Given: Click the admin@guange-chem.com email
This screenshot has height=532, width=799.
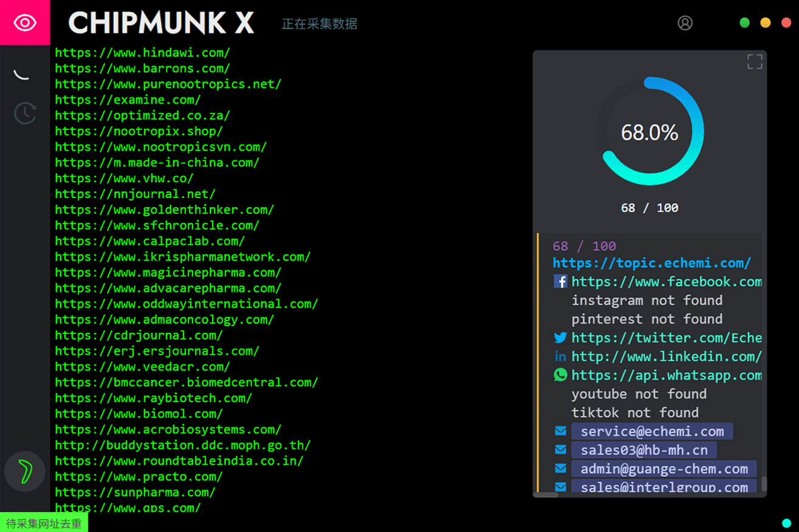Looking at the screenshot, I should click(x=664, y=469).
